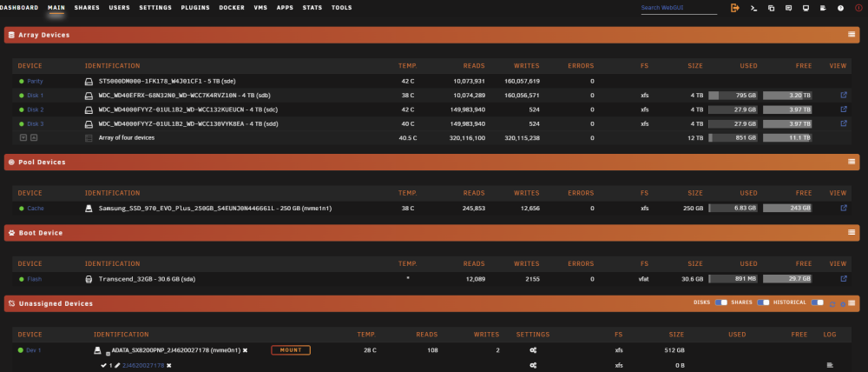Collapse the Boot Device section header toggle

pyautogui.click(x=852, y=232)
